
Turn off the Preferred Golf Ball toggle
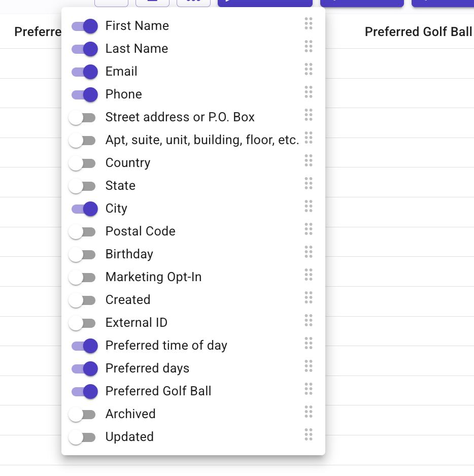[x=84, y=392]
